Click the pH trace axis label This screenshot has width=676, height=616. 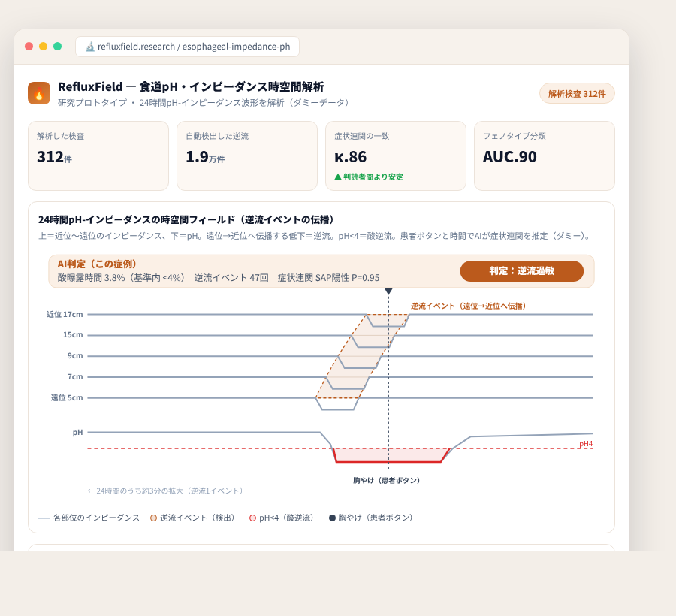tap(77, 433)
